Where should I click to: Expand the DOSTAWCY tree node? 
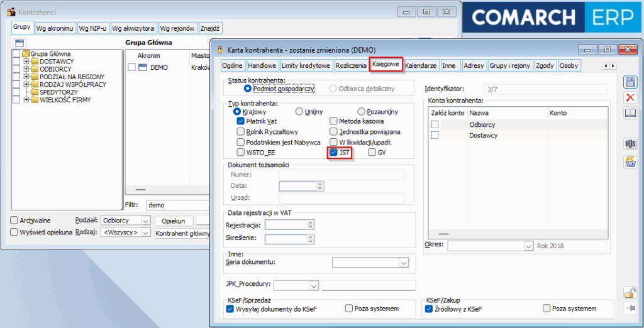pyautogui.click(x=26, y=62)
